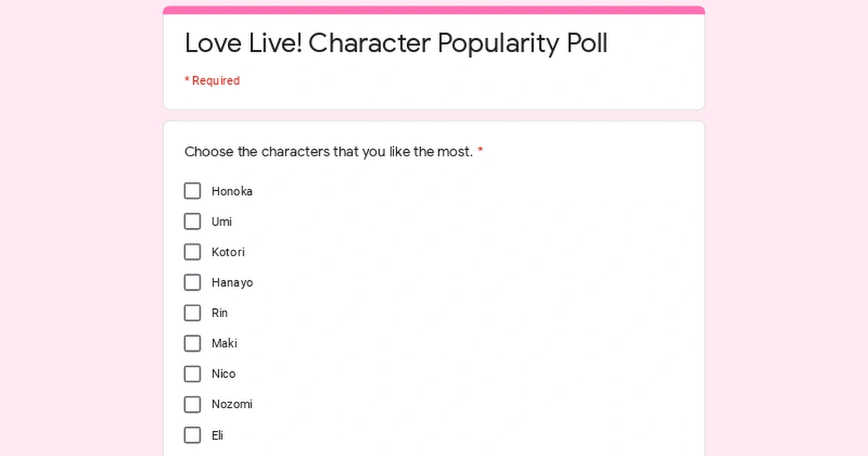Check the Maki checkbox
The image size is (868, 456).
192,343
